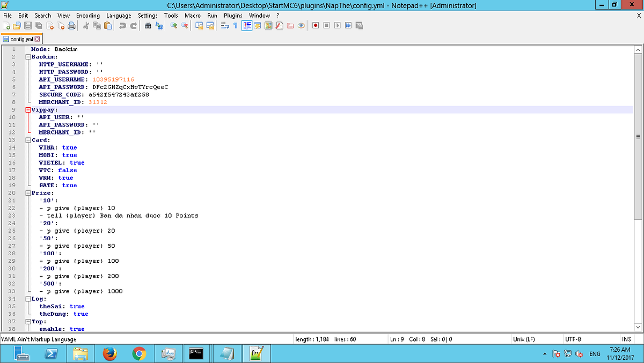644x363 pixels.
Task: Open Chrome from the taskbar
Action: pos(139,353)
